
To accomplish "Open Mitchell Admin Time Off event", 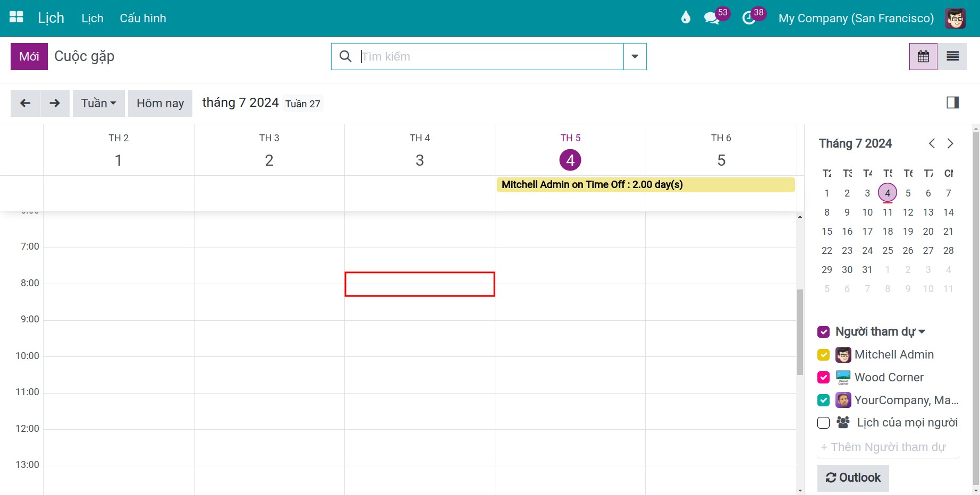I will coord(646,185).
